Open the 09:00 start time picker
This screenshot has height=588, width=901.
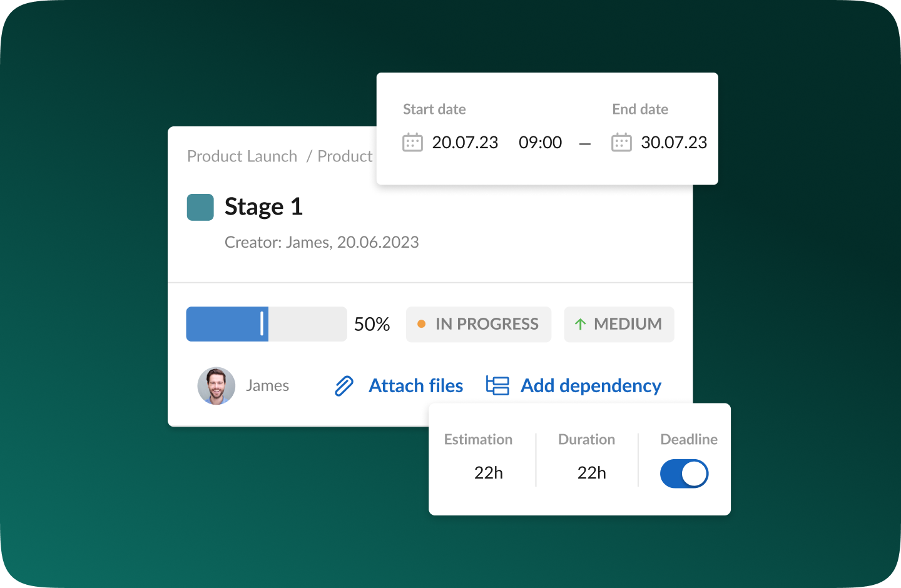point(540,143)
